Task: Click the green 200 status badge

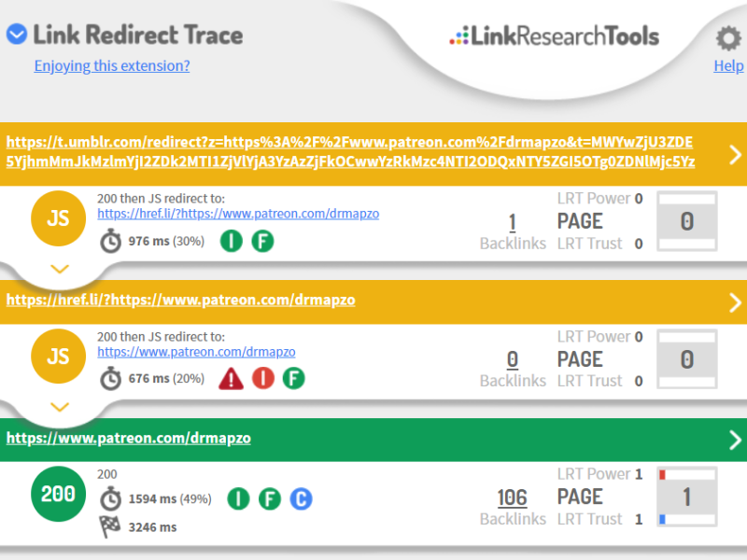Action: click(58, 493)
